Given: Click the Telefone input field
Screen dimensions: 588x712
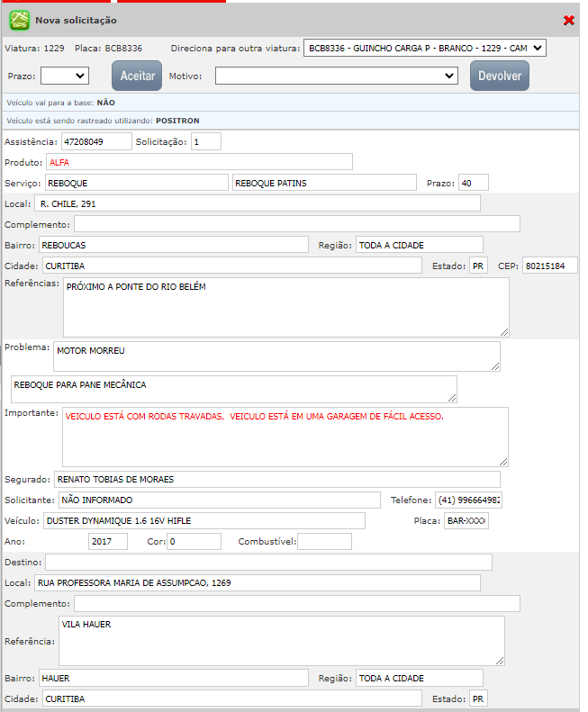Looking at the screenshot, I should (x=468, y=500).
